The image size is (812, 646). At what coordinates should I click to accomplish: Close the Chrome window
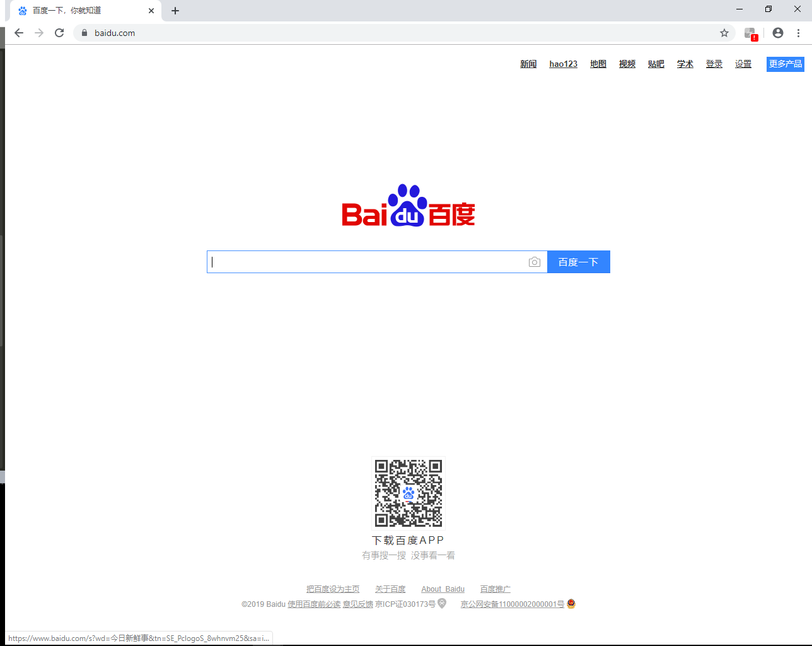(797, 9)
